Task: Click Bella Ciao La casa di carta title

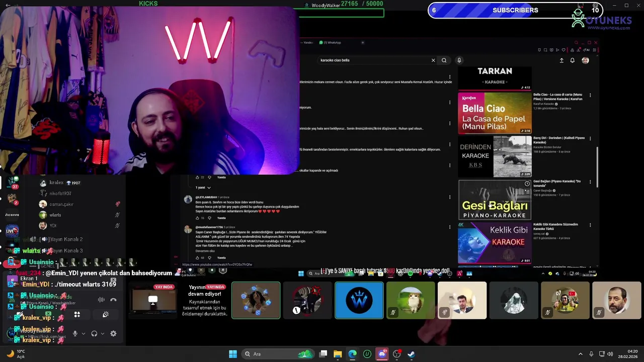Action: 558,97
